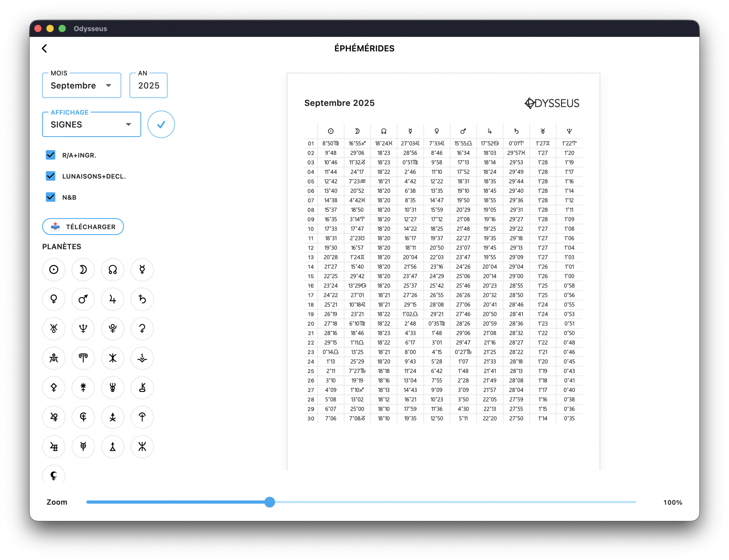Select the Moon crescent planet icon
Image resolution: width=729 pixels, height=560 pixels.
[83, 270]
